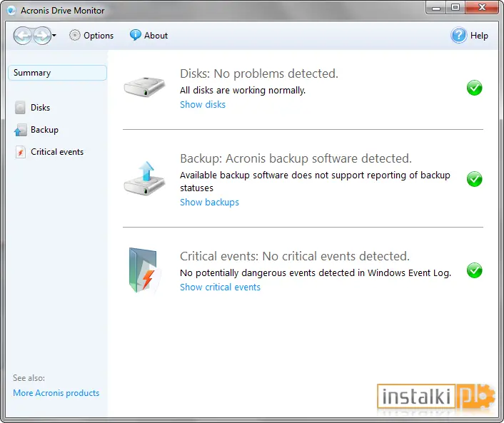Minimize the Acronis Drive Monitor window

[x=436, y=7]
